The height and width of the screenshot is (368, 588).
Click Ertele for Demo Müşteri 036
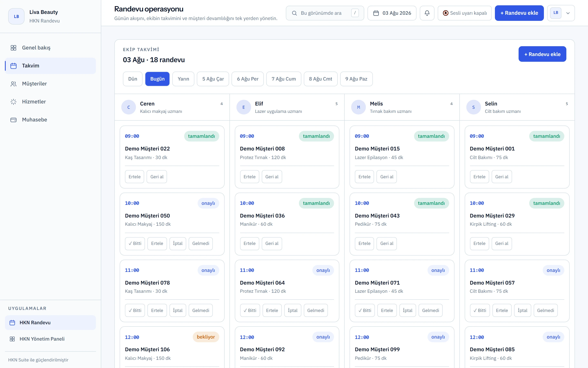pos(249,243)
